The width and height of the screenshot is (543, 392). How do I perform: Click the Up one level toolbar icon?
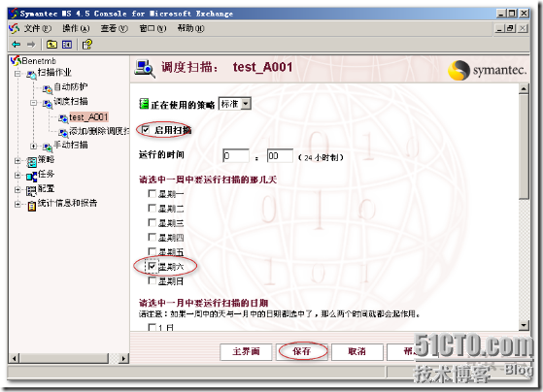click(x=51, y=45)
